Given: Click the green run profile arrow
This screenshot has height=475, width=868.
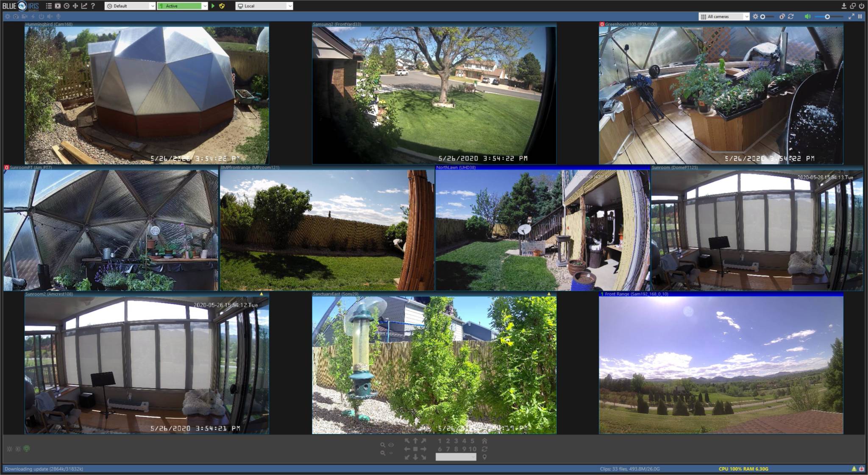Looking at the screenshot, I should tap(213, 6).
